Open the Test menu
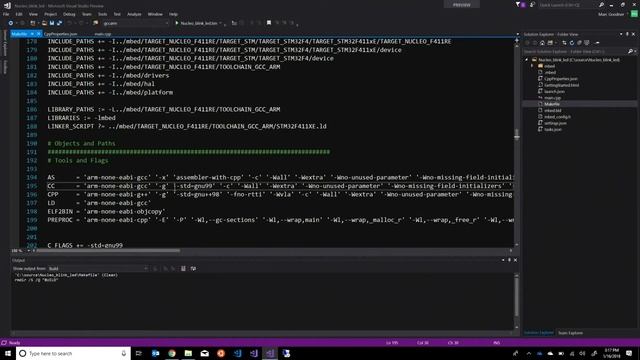This screenshot has width=640, height=360. (x=117, y=14)
